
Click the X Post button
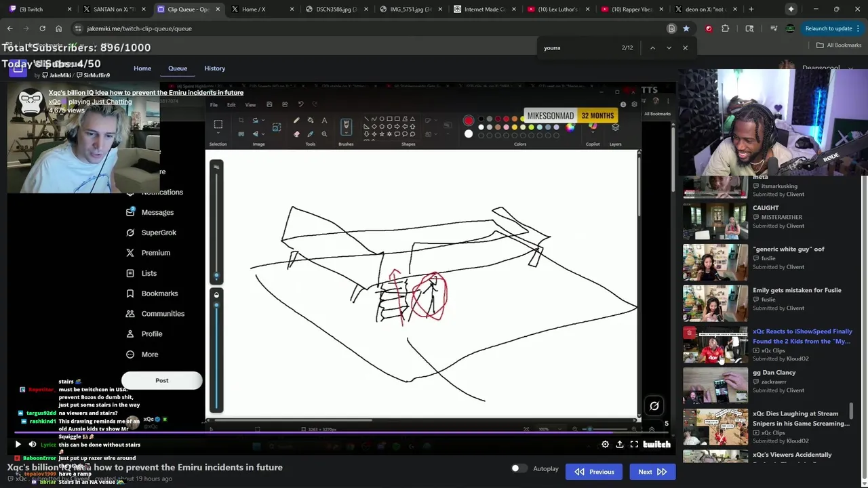[x=161, y=380]
